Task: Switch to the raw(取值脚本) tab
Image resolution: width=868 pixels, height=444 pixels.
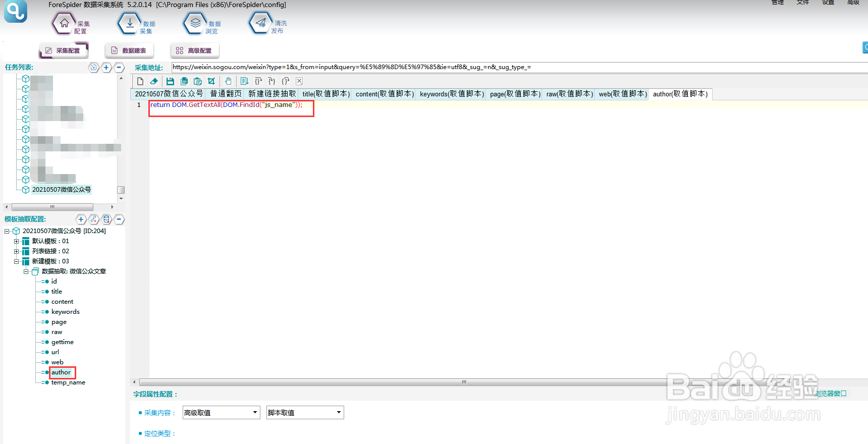Action: click(x=569, y=94)
